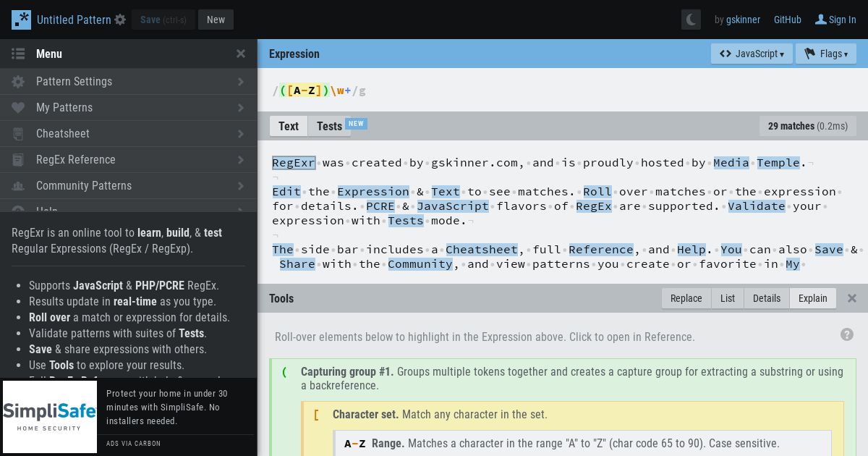Click the SimpliSafe ad image
The image size is (868, 456).
pos(50,417)
